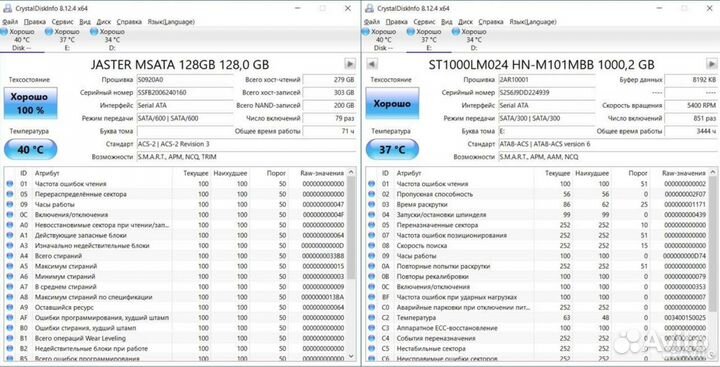Click left attribute list vertical scrollbar thumb
720x367 pixels.
click(x=352, y=228)
